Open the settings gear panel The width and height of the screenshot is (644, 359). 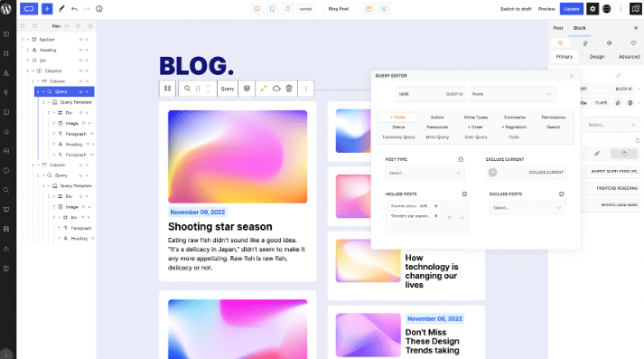pyautogui.click(x=593, y=9)
